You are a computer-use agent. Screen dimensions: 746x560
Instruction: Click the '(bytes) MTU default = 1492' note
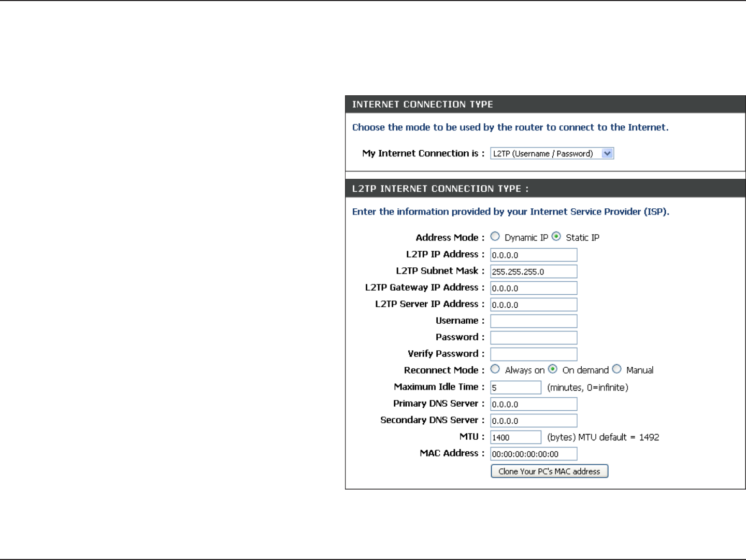[603, 437]
